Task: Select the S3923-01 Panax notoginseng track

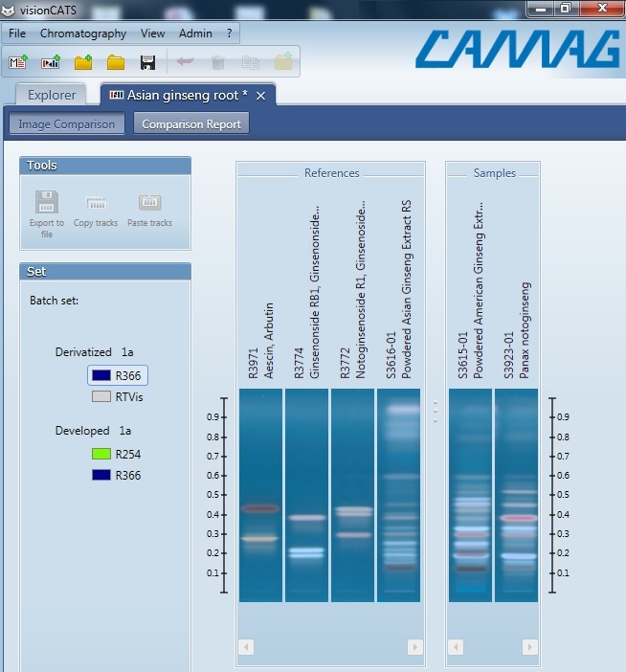Action: point(516,495)
